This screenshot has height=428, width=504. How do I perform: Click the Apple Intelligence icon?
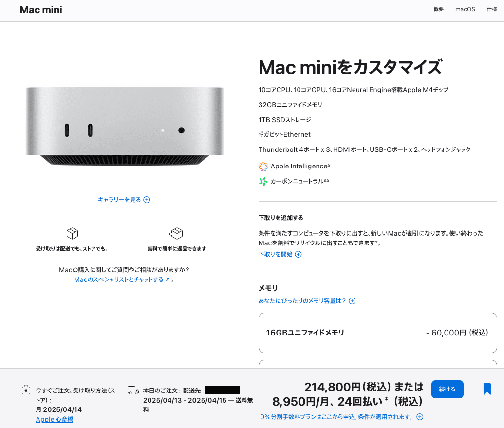(x=263, y=167)
